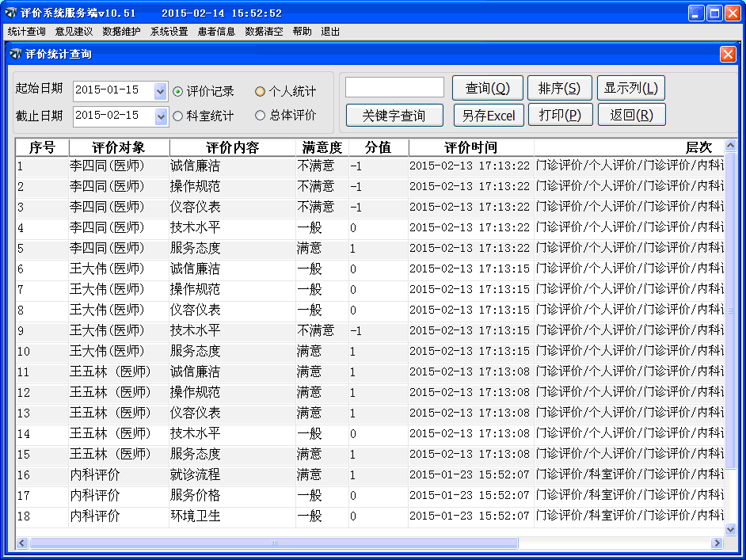Select the 个人统计 radio option
Image resolution: width=746 pixels, height=560 pixels.
tap(260, 91)
